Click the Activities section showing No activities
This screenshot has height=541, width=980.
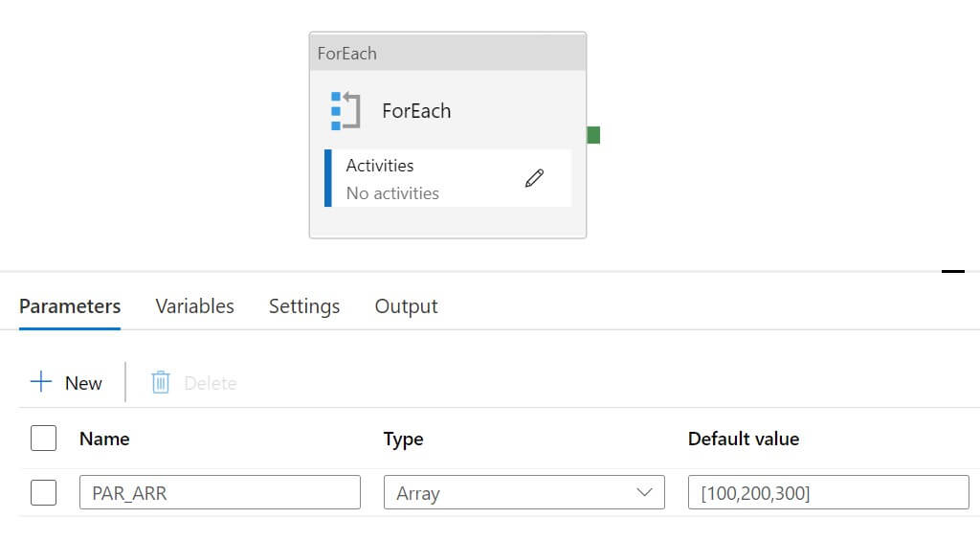421,179
